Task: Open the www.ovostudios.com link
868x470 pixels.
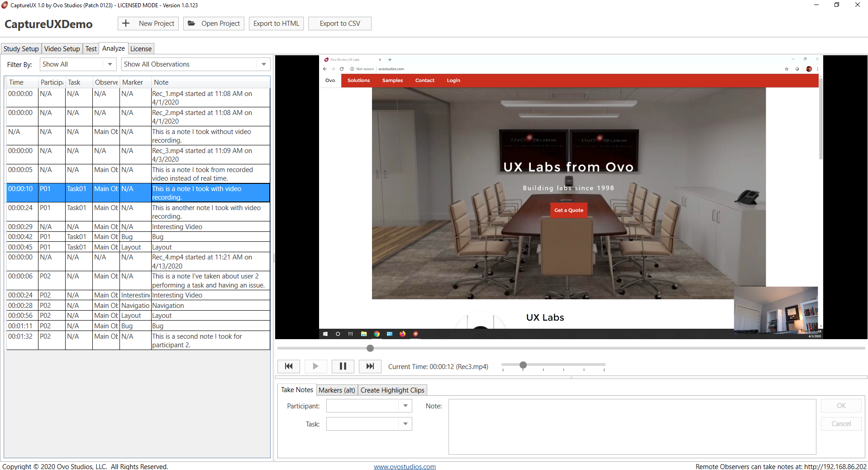Action: 405,466
